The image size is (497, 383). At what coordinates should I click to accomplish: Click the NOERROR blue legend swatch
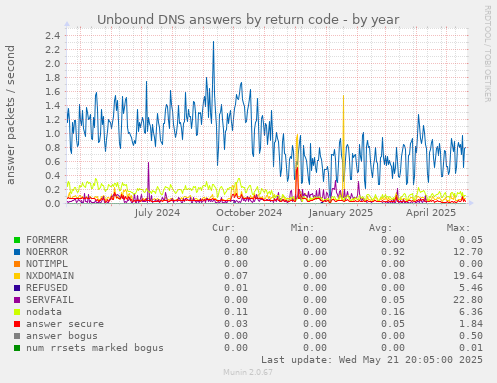pyautogui.click(x=17, y=252)
